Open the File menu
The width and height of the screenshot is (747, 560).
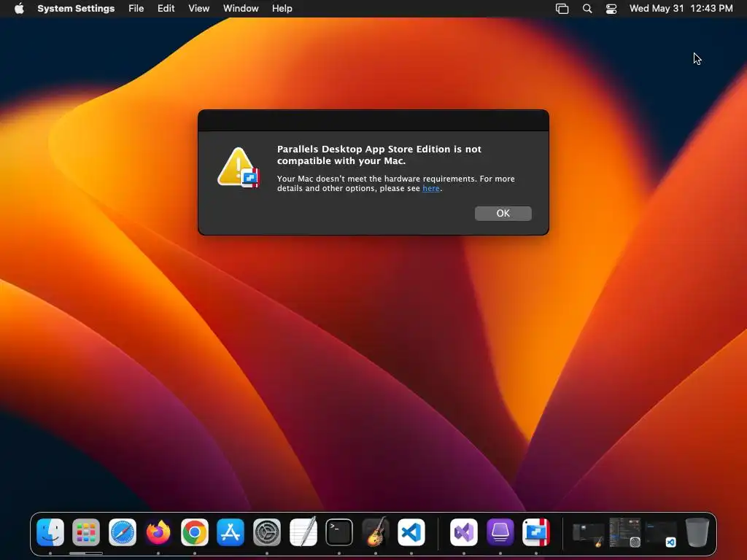pyautogui.click(x=136, y=9)
